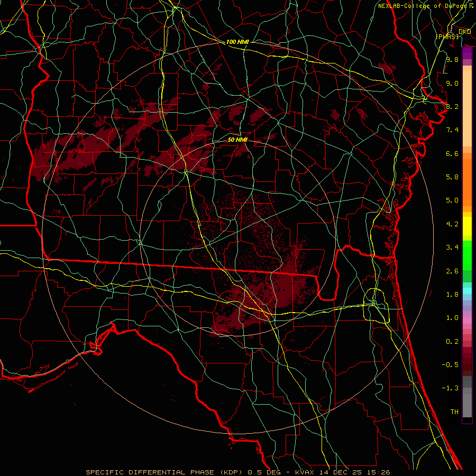Pick the gray swatch beside the TH label
Image resolution: width=476 pixels, height=476 pixels.
tap(467, 411)
